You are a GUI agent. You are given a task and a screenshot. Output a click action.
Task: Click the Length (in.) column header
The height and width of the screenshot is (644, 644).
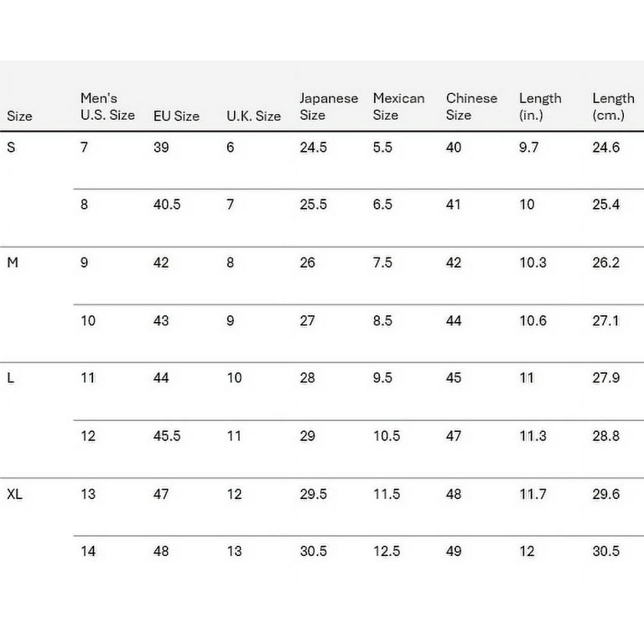[x=541, y=106]
